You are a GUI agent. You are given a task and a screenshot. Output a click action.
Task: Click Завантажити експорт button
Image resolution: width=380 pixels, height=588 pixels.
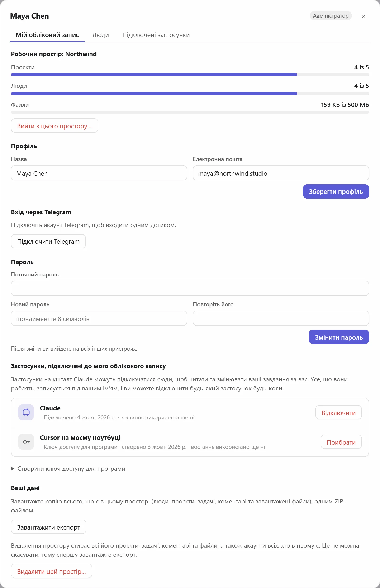pos(49,527)
